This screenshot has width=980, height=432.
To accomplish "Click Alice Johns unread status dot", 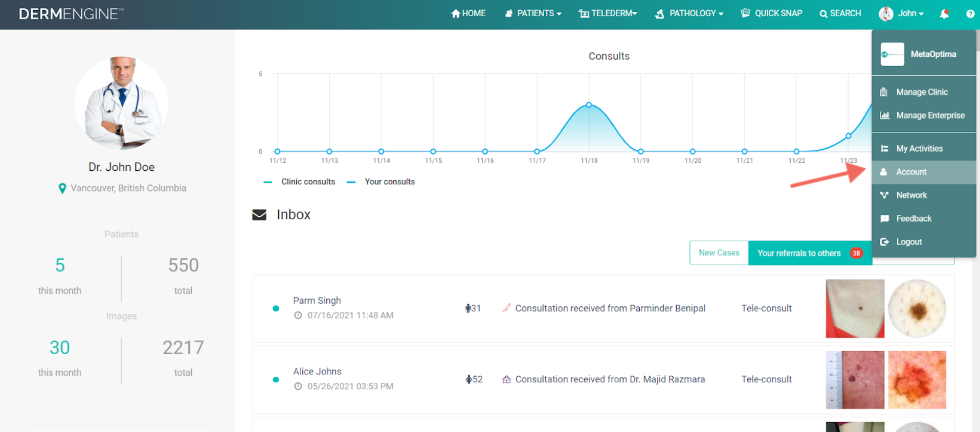I will [x=276, y=379].
